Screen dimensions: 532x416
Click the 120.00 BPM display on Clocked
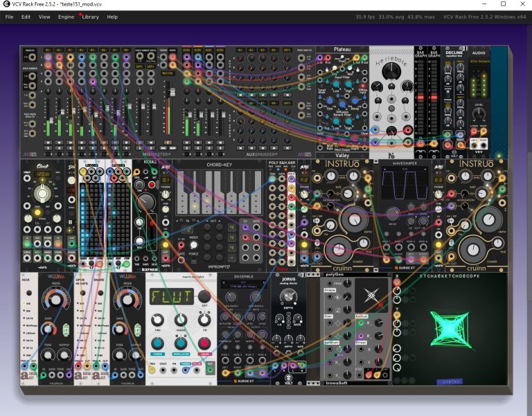pyautogui.click(x=44, y=174)
